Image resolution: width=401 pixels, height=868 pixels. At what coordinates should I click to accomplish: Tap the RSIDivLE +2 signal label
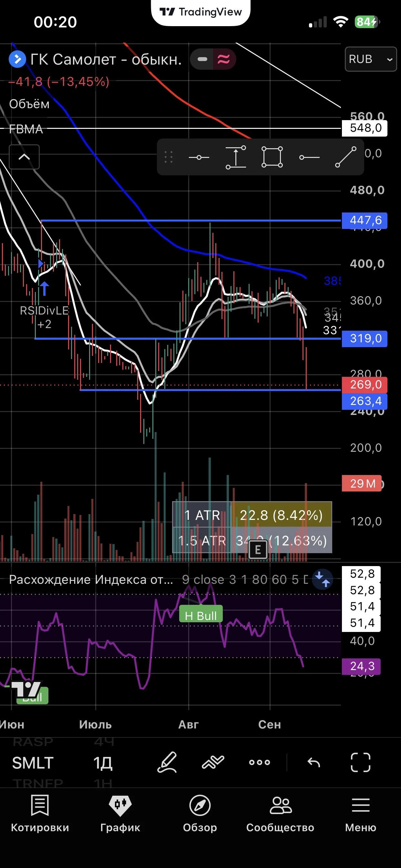(x=44, y=317)
